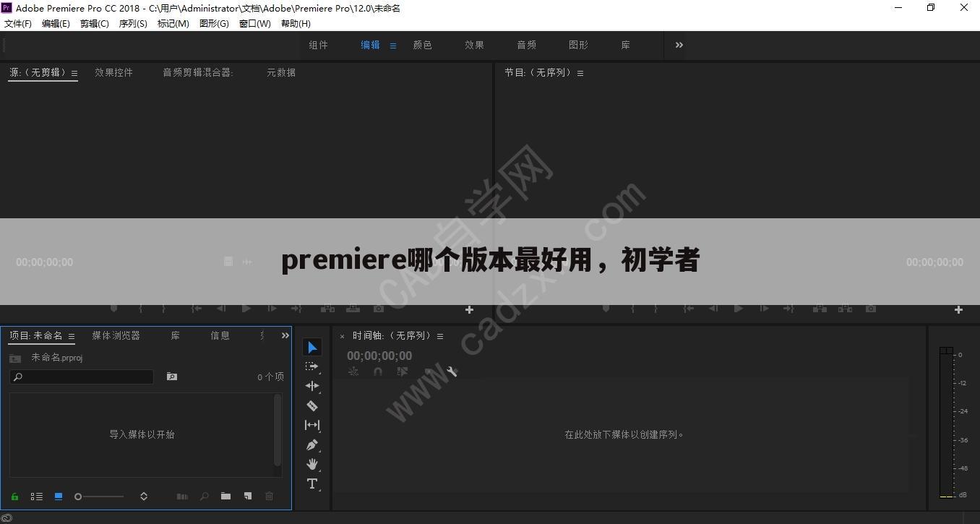Image resolution: width=980 pixels, height=524 pixels.
Task: Play the Program monitor sequence
Action: click(x=738, y=308)
